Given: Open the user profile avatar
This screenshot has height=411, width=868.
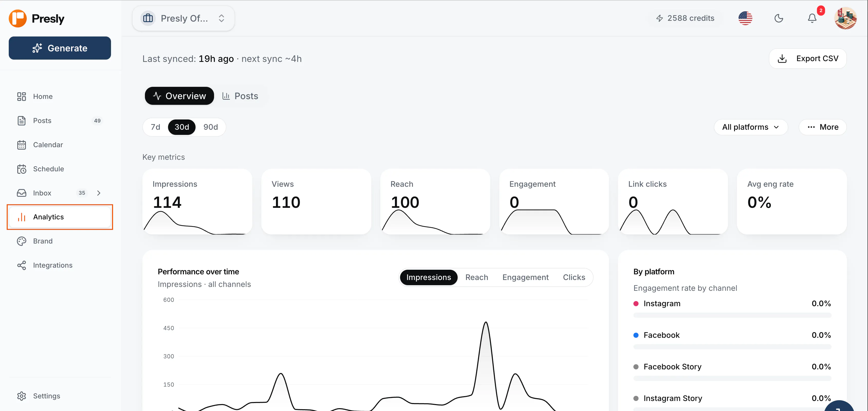Looking at the screenshot, I should pos(845,18).
